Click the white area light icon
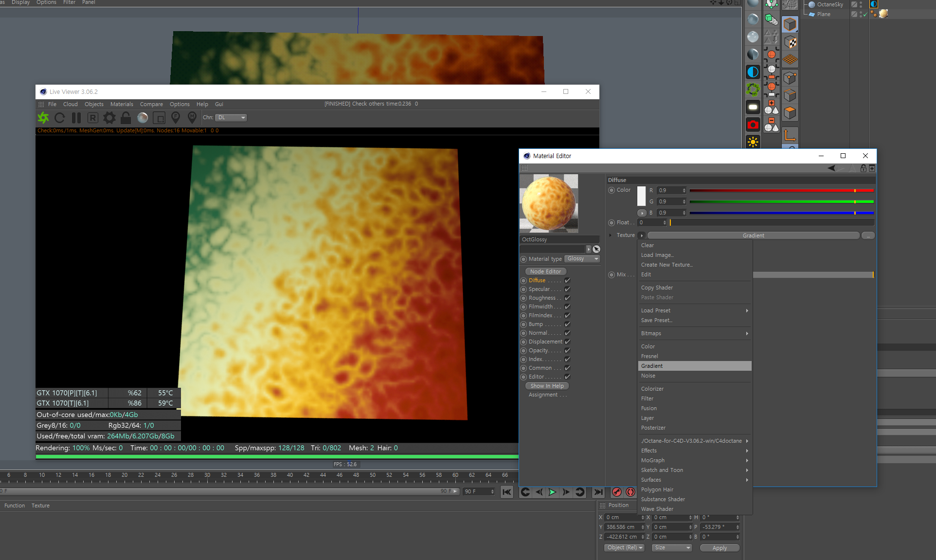Screen dimensions: 936x560 pyautogui.click(x=753, y=107)
